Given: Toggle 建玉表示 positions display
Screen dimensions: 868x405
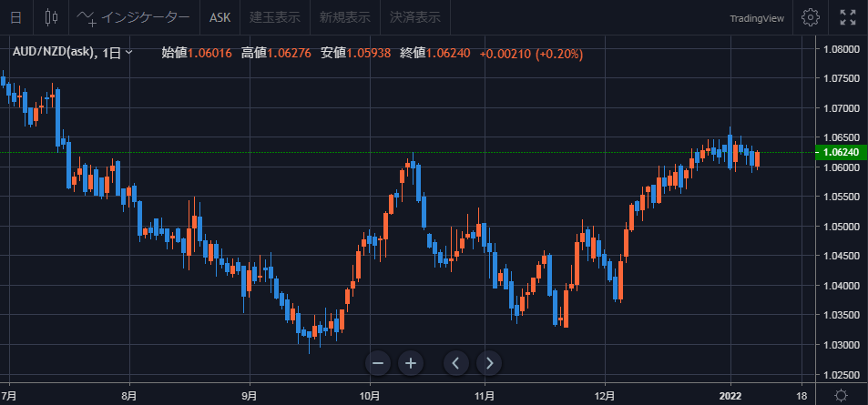Looking at the screenshot, I should [275, 17].
